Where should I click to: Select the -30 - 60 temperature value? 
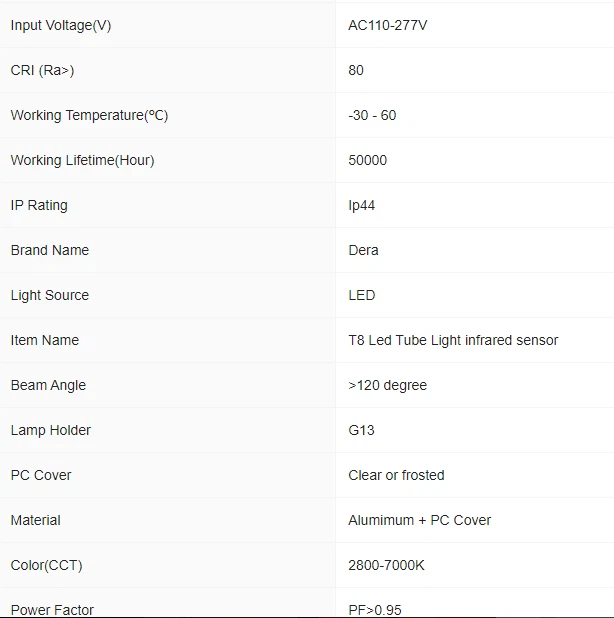(x=372, y=115)
